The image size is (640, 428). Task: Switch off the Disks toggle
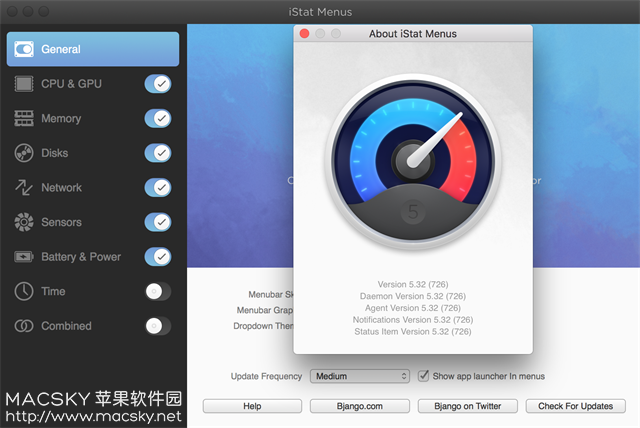point(158,153)
